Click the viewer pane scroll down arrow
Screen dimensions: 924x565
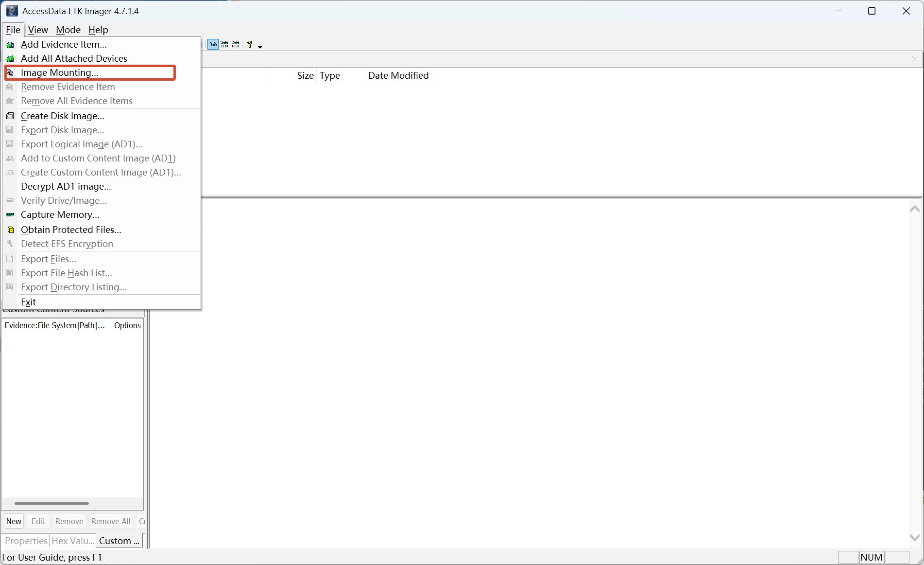click(x=914, y=537)
